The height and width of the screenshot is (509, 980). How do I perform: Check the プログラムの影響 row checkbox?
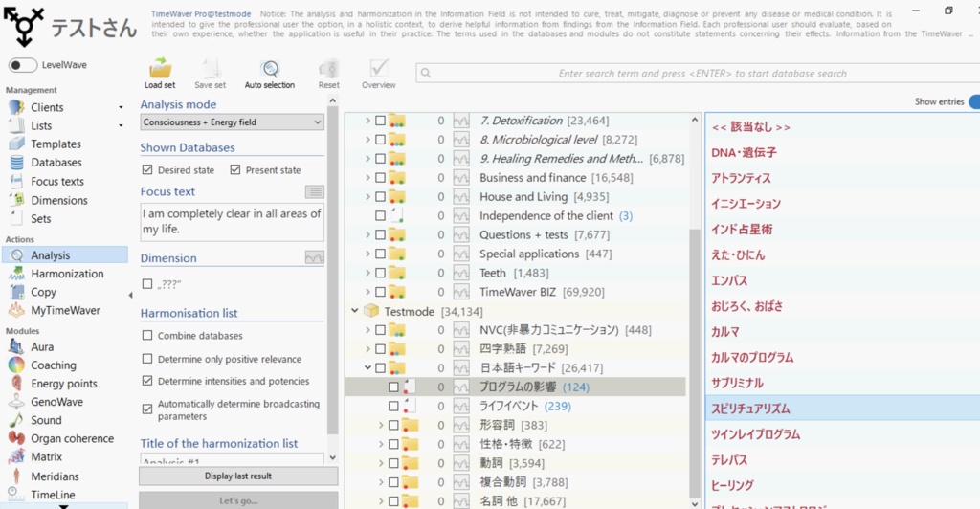tap(393, 387)
